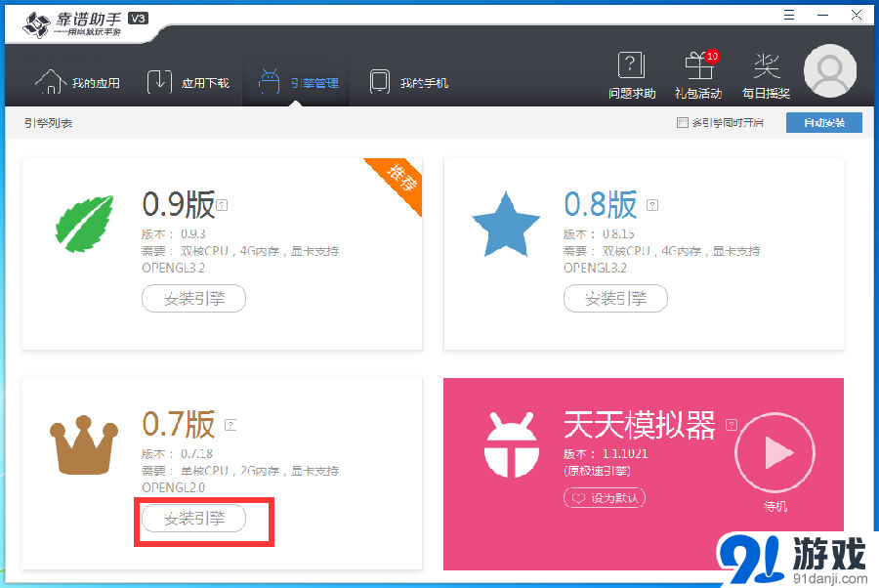The width and height of the screenshot is (879, 588).
Task: Click the user avatar profile icon
Action: (829, 71)
